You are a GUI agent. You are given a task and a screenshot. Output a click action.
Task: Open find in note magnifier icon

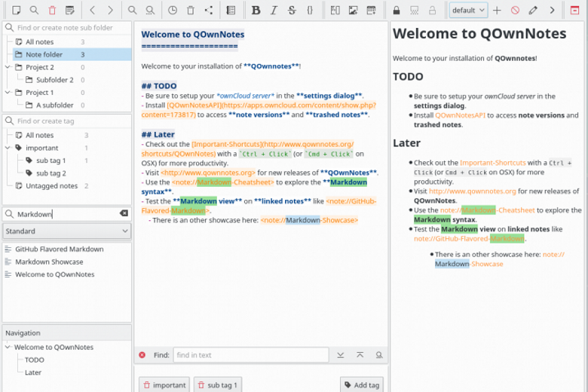pyautogui.click(x=132, y=10)
